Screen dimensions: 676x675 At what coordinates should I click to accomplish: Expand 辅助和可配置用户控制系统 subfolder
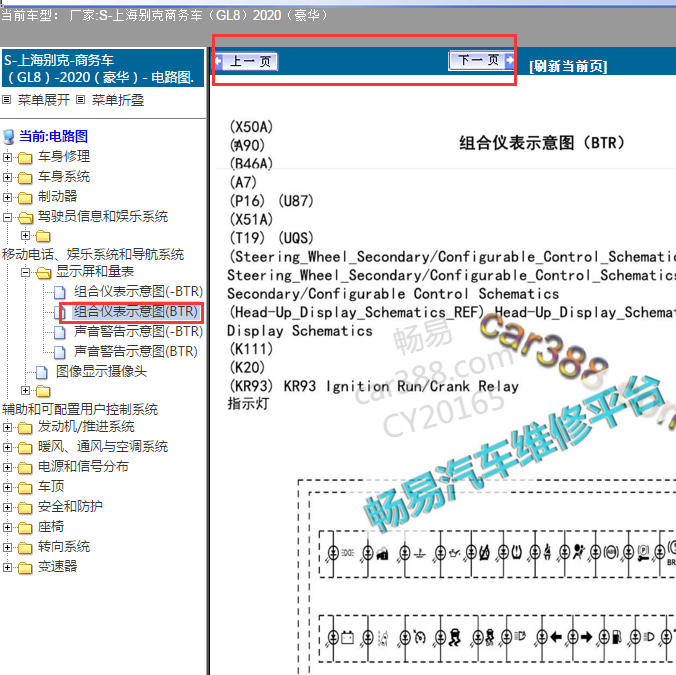click(x=25, y=390)
